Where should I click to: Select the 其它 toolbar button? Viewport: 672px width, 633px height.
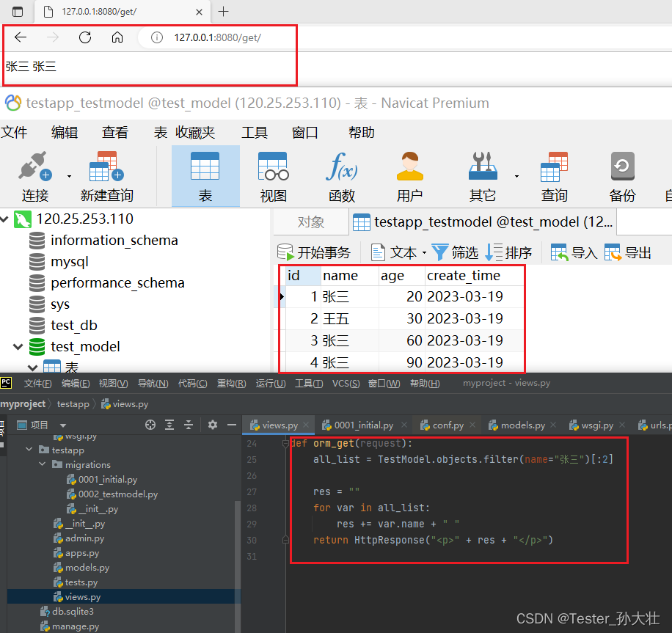click(x=483, y=177)
